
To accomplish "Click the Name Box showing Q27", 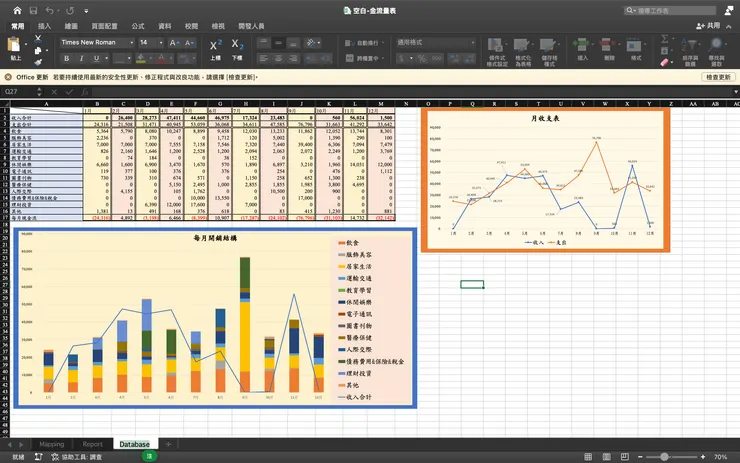I will coord(19,92).
